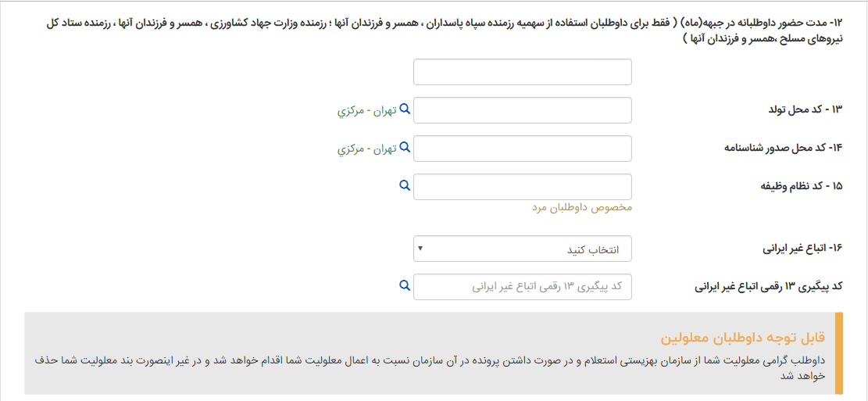Click the کد محل تولد input box

coord(523,110)
